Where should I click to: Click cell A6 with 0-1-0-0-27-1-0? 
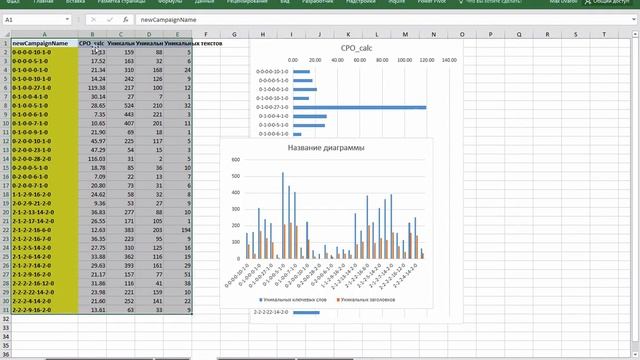tap(44, 88)
